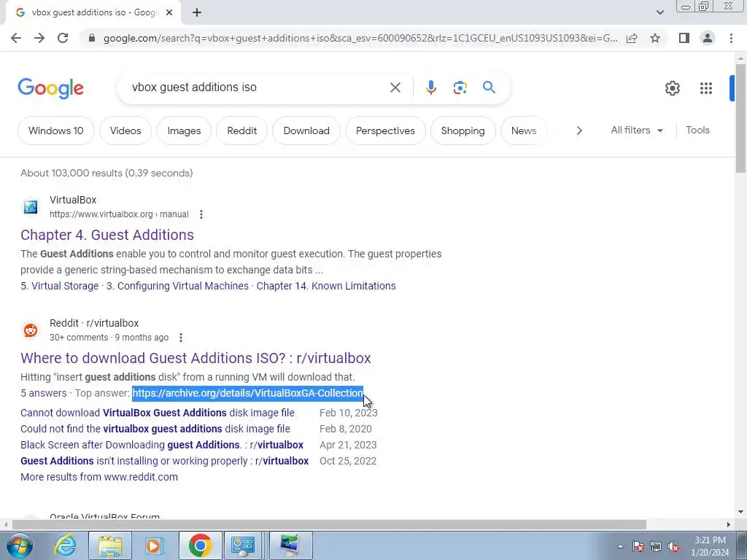Open Could not find the virtualbox guest additions link
Screen dimensions: 747x560
click(155, 429)
